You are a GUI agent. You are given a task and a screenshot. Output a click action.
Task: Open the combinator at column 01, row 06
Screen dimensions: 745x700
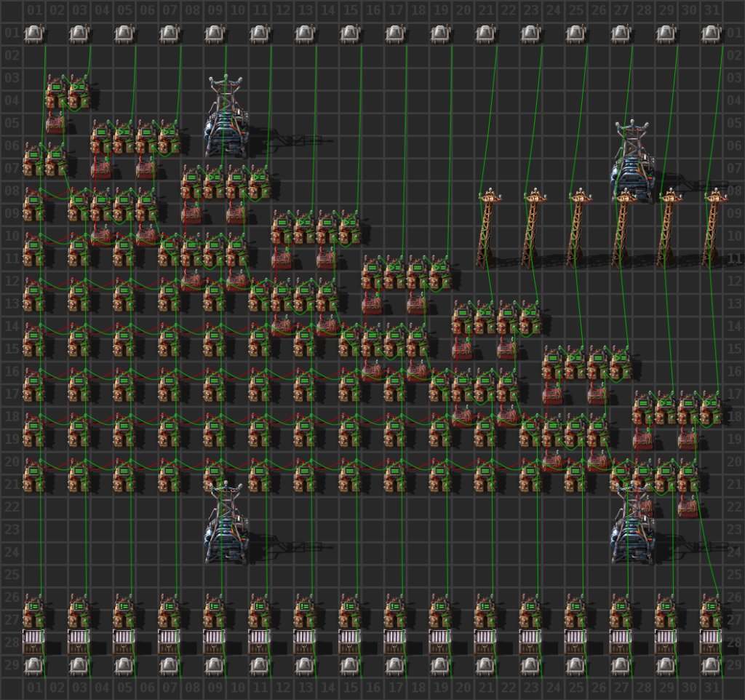(33, 159)
